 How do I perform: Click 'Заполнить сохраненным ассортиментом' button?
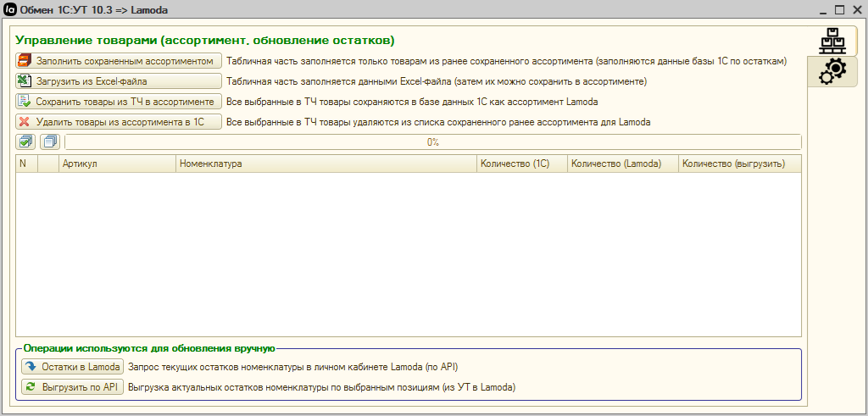point(119,61)
